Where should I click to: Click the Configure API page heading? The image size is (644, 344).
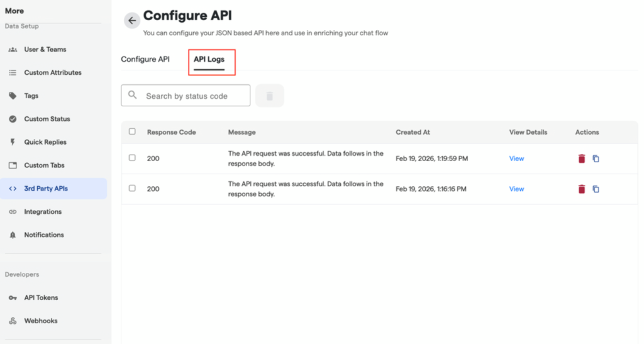tap(187, 16)
